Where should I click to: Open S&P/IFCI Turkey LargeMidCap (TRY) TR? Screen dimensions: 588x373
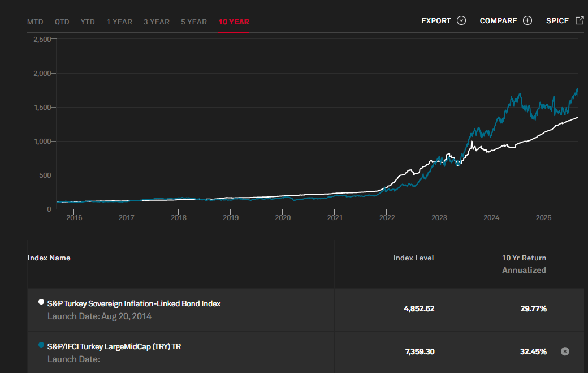[114, 347]
